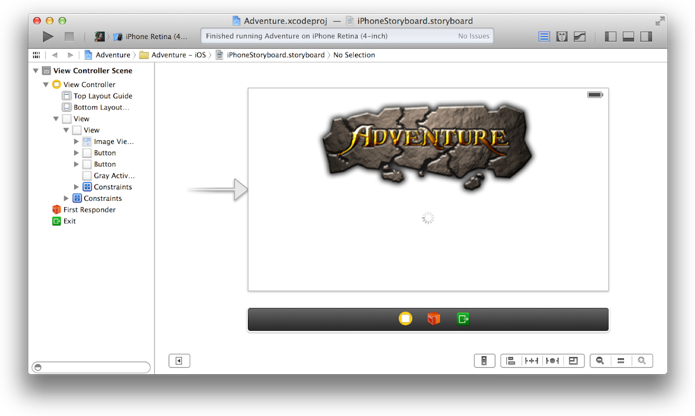The width and height of the screenshot is (695, 416).
Task: Expand inner Constraints under nested View
Action: pos(76,187)
